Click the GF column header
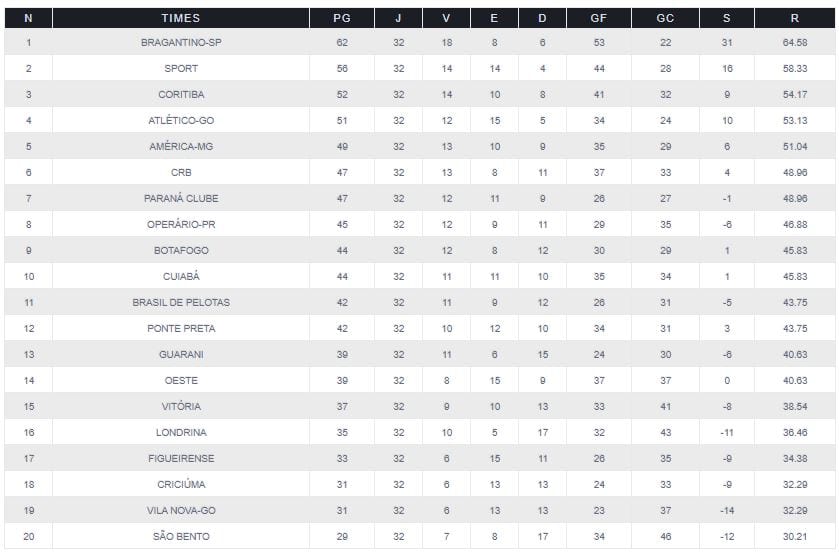Screen dimensions: 839x552 tap(598, 18)
